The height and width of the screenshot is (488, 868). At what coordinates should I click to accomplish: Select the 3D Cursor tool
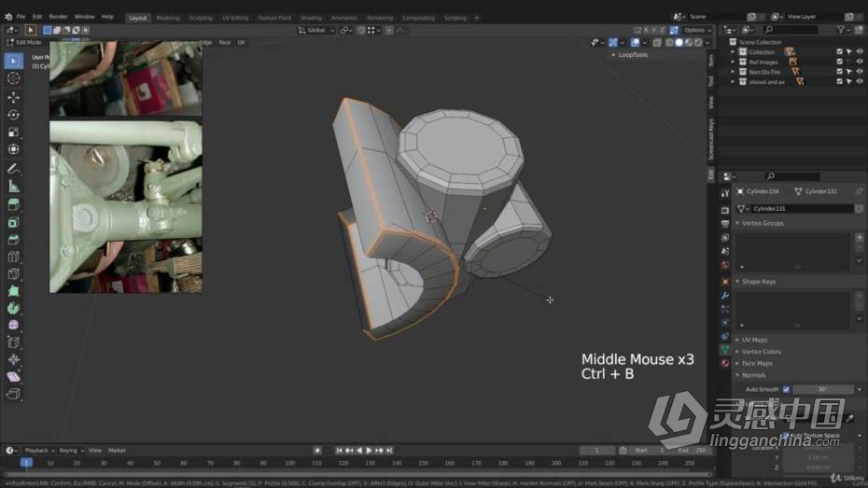click(13, 78)
